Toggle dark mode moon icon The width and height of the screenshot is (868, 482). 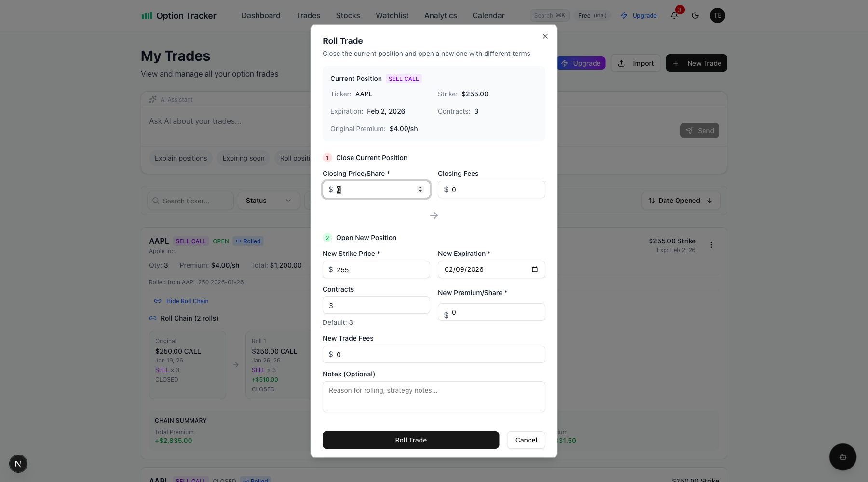(x=695, y=15)
